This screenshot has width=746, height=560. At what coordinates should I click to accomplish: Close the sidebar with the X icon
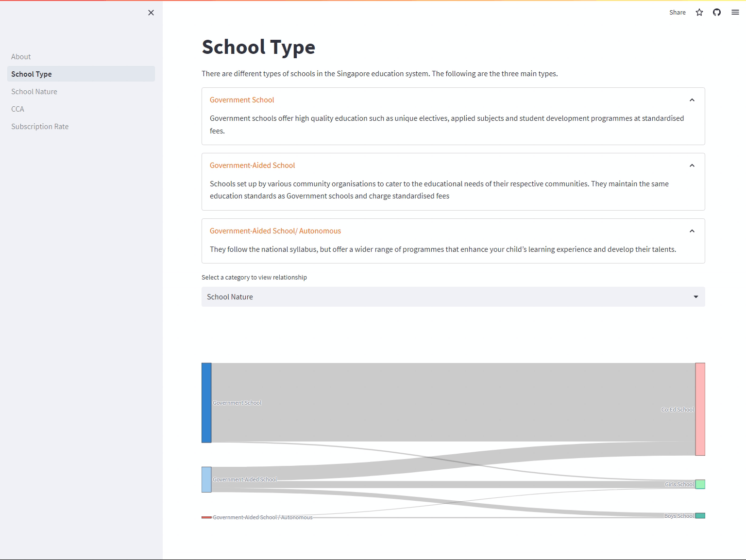151,13
